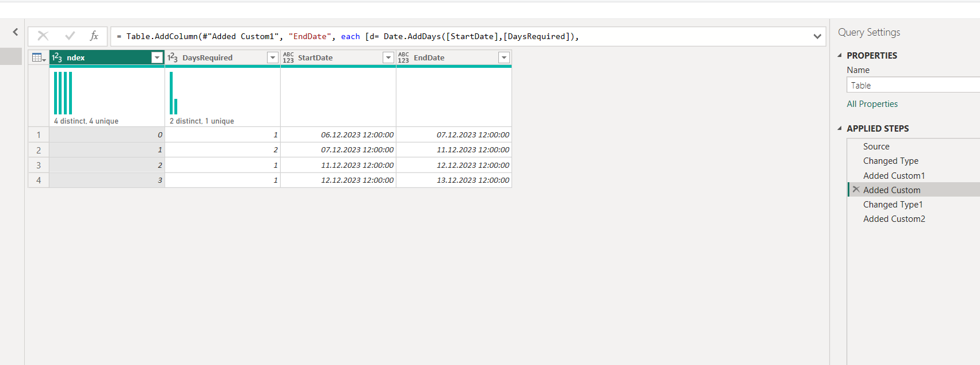Viewport: 980px width, 365px height.
Task: Cancel formula edit with X icon
Action: pos(43,36)
